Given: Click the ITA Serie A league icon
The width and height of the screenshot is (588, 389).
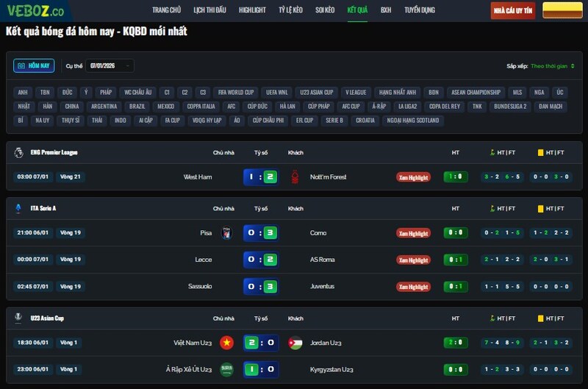Looking at the screenshot, I should coord(18,208).
